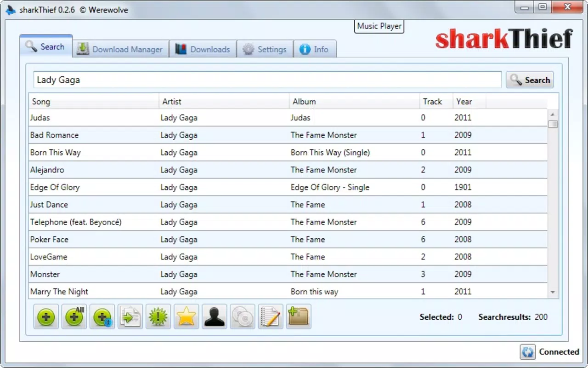Select the 'Born This Way' song
The height and width of the screenshot is (368, 588).
pos(288,153)
